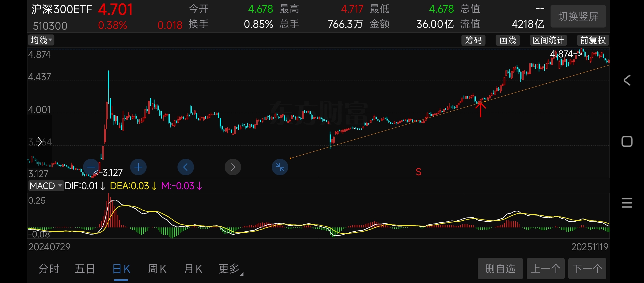Tap the collapse arrows chart icon
Viewport: 644px width, 283px height.
click(x=280, y=167)
